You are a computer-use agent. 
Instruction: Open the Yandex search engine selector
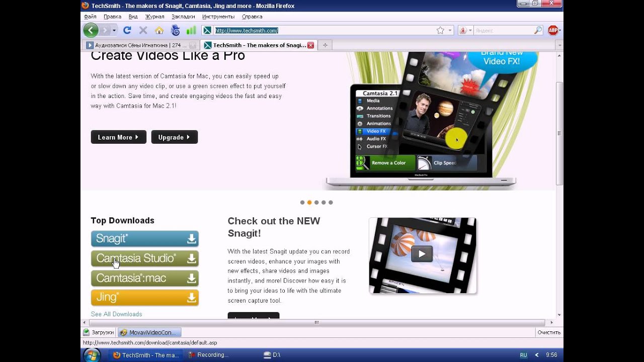(x=466, y=30)
